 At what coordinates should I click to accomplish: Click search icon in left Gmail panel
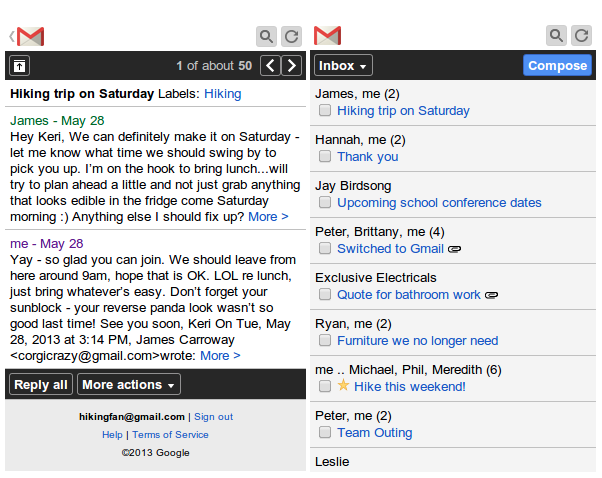click(266, 36)
